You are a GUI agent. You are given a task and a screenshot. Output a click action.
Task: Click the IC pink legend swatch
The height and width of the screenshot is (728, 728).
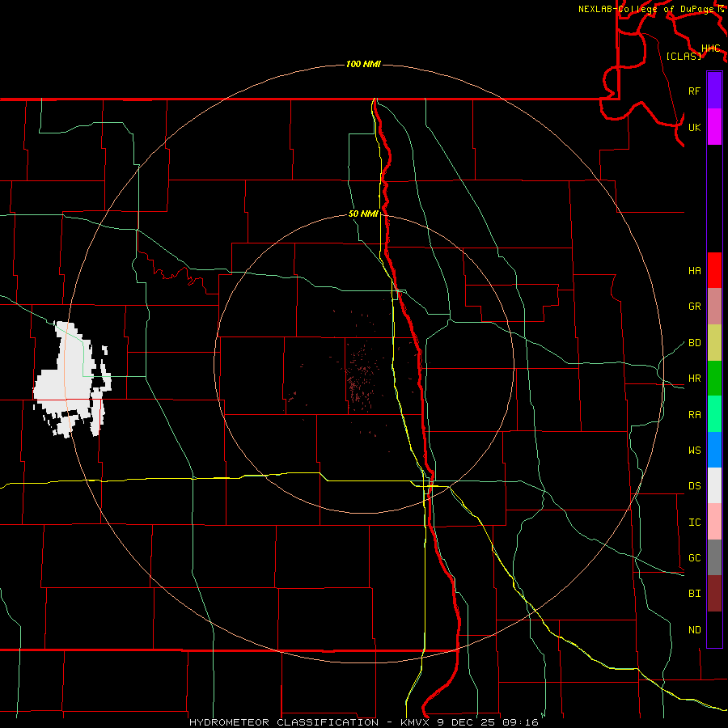pos(714,522)
